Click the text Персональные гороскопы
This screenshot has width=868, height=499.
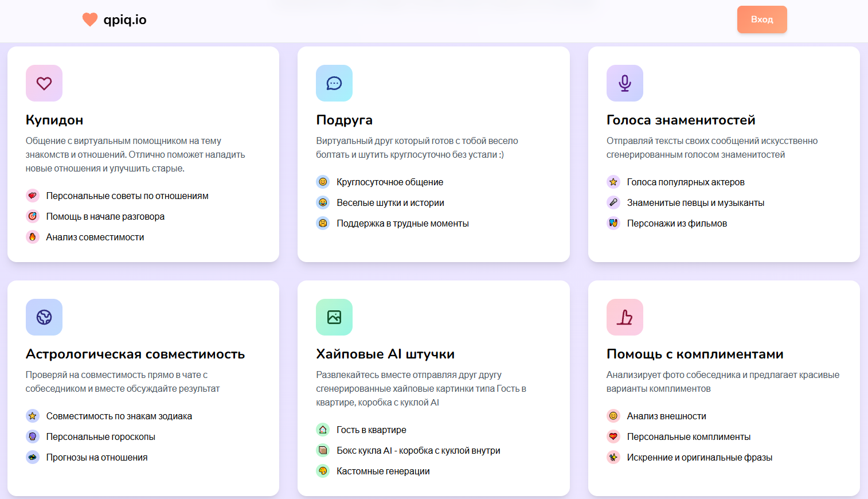(101, 436)
